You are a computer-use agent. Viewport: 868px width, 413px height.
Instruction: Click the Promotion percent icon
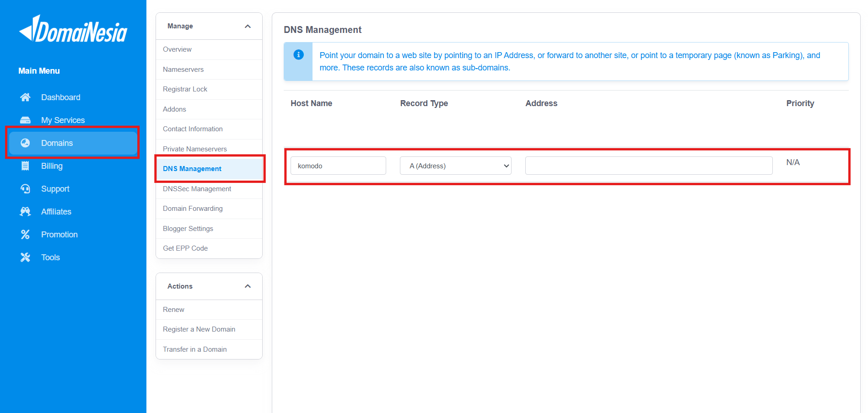coord(25,235)
